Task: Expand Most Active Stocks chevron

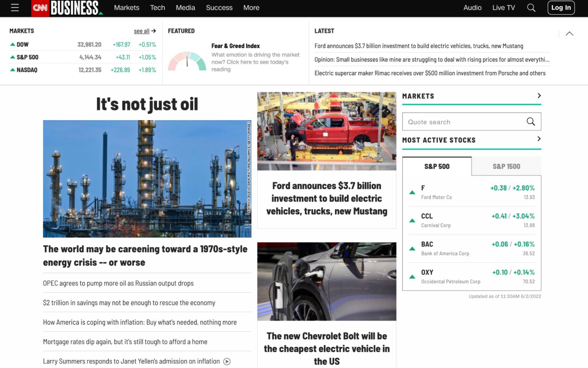Action: (539, 139)
